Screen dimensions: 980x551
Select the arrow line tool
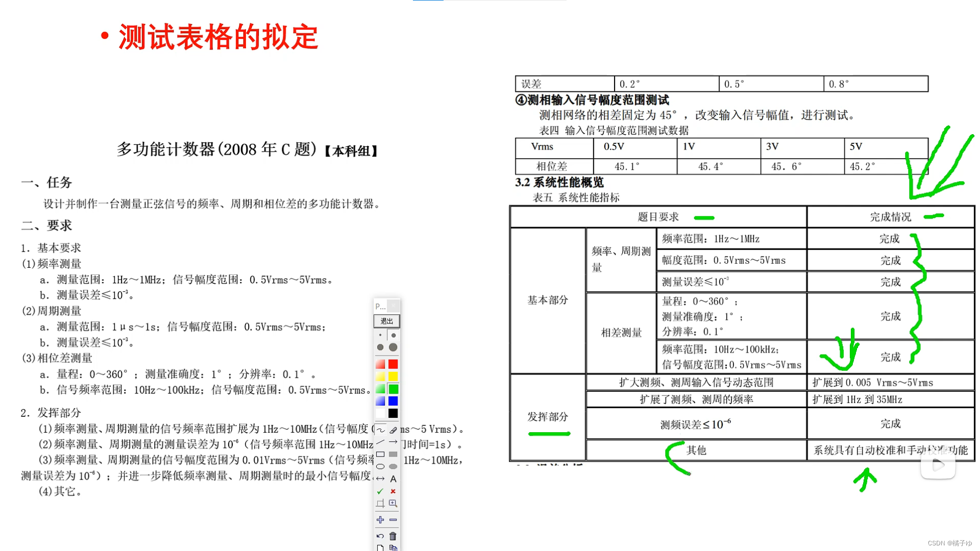click(393, 442)
